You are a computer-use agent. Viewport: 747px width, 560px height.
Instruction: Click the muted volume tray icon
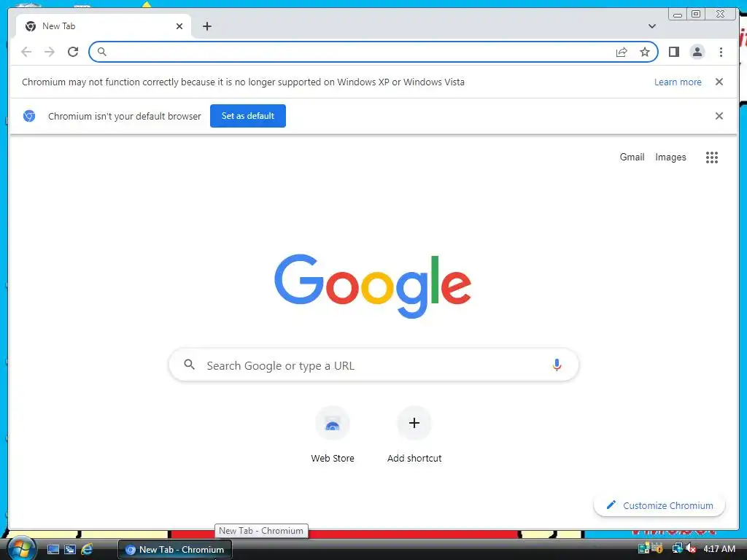pyautogui.click(x=691, y=548)
